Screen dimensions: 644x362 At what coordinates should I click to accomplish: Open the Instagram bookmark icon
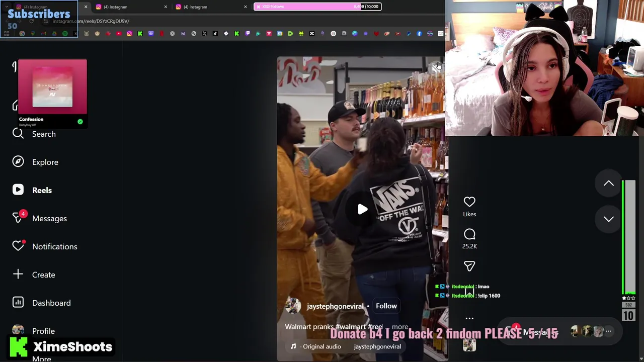coord(129,34)
